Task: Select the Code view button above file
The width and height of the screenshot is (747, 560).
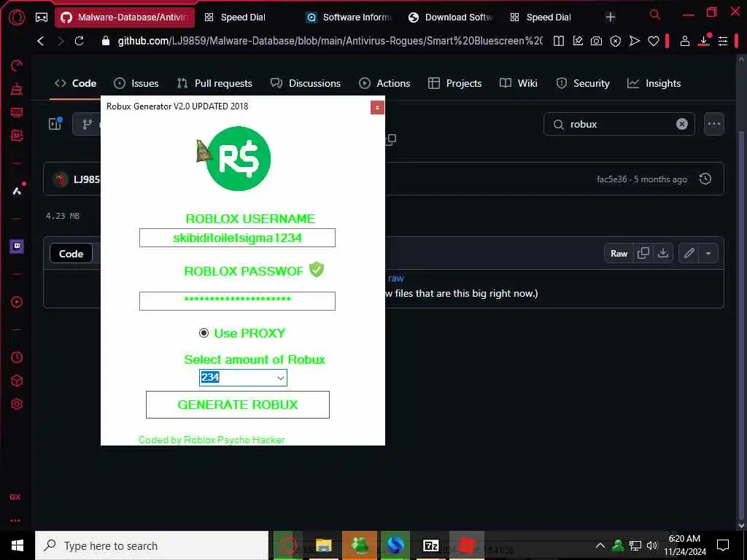Action: 71,254
